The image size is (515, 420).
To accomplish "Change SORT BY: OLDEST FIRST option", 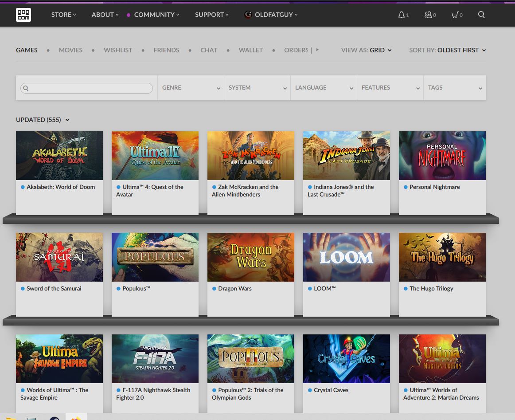I will click(447, 50).
